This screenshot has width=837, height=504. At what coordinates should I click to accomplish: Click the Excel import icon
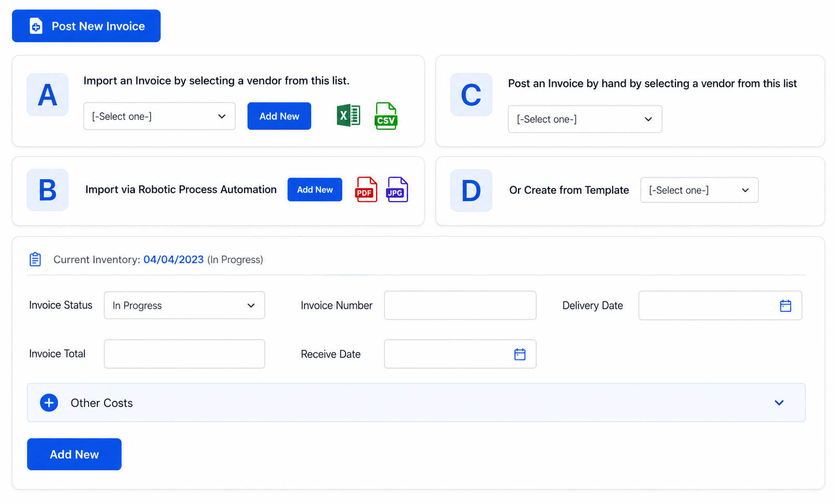(348, 116)
